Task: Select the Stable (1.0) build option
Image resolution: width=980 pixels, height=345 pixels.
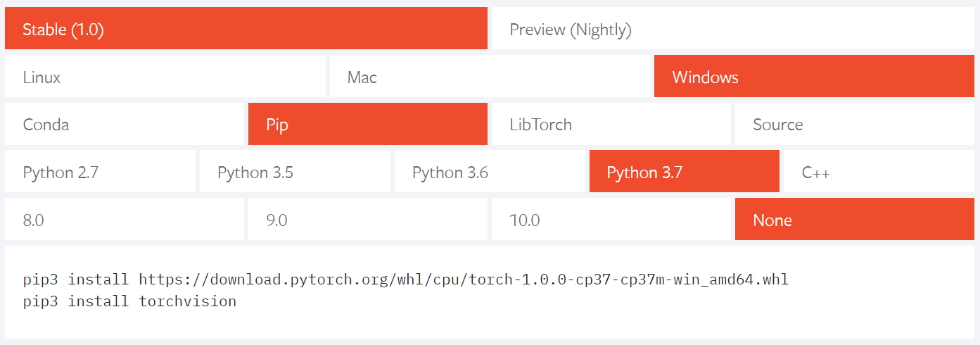Action: 246,29
